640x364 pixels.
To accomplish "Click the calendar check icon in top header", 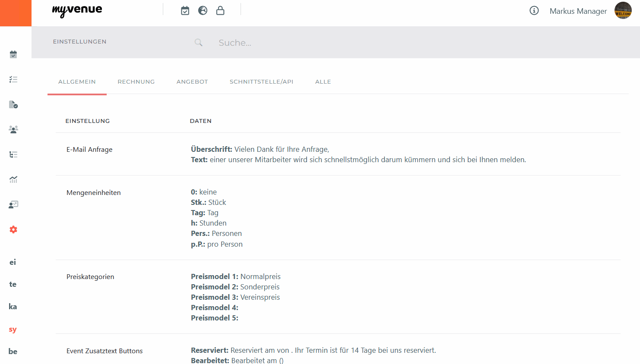I will [185, 11].
